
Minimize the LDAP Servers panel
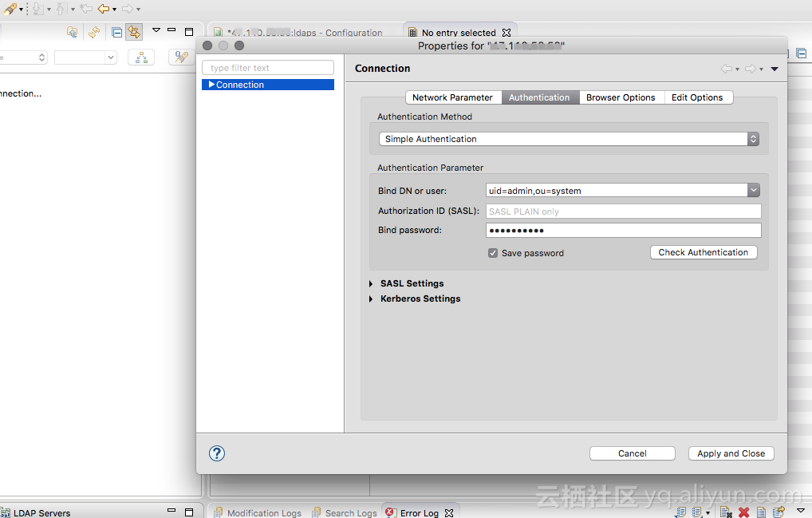point(171,510)
